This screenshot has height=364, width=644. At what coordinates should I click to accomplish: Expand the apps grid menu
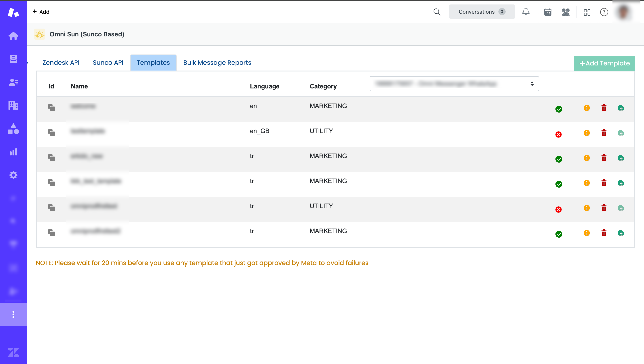pos(587,12)
